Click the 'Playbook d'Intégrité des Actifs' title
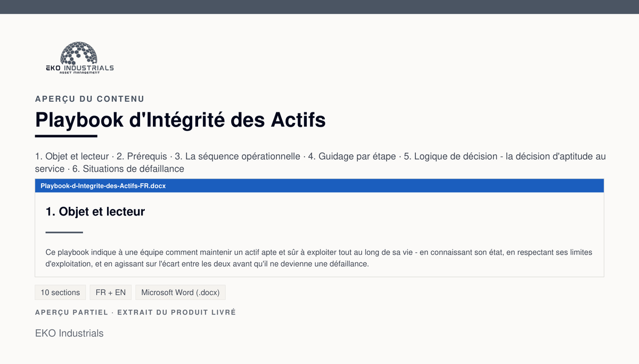 (x=180, y=120)
